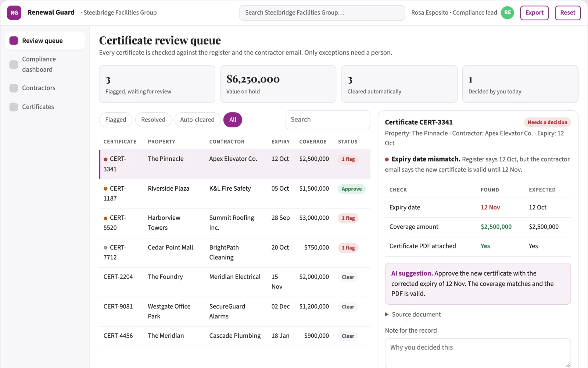Click the Cleared automatically card

pos(399,84)
